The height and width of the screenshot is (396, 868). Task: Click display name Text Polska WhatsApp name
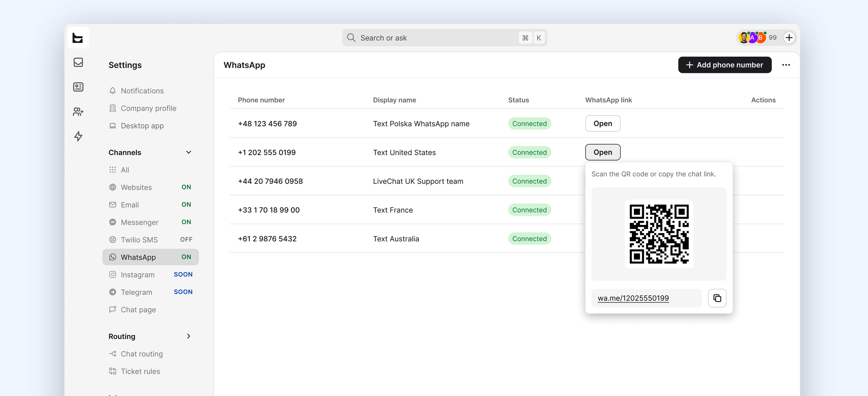(421, 124)
